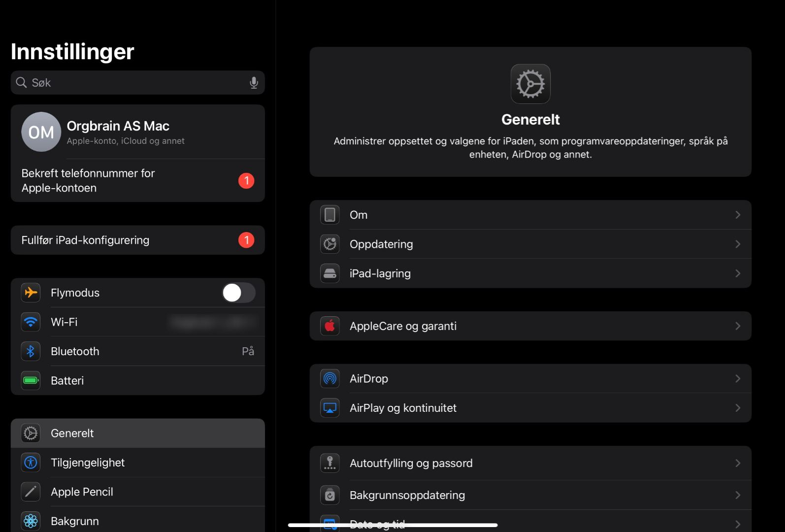Expand the Om row chevron
This screenshot has height=532, width=785.
point(737,215)
